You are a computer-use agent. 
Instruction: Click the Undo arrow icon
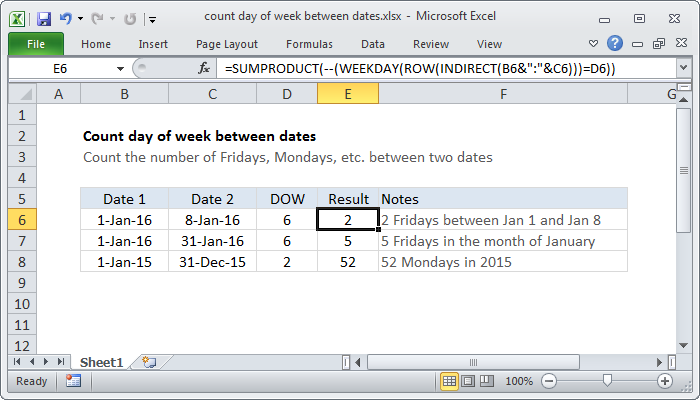click(x=67, y=19)
